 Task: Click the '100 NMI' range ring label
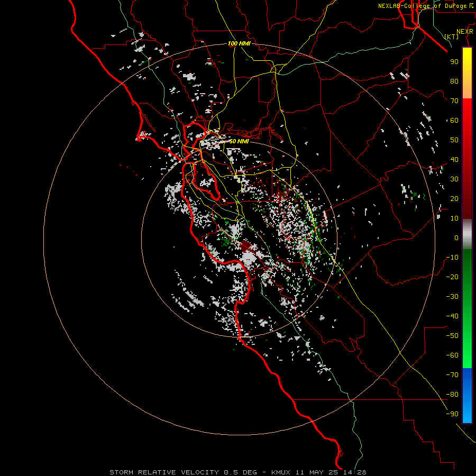pos(239,43)
